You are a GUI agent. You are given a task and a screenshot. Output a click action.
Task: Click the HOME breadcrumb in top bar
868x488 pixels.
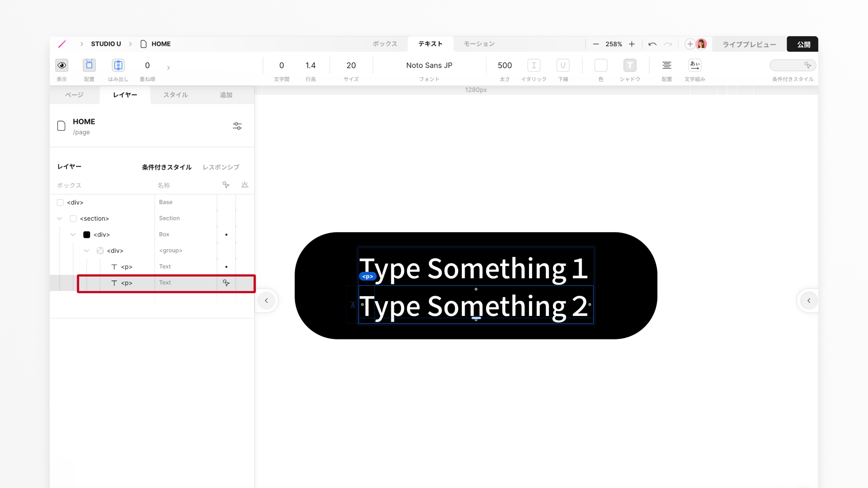[161, 44]
